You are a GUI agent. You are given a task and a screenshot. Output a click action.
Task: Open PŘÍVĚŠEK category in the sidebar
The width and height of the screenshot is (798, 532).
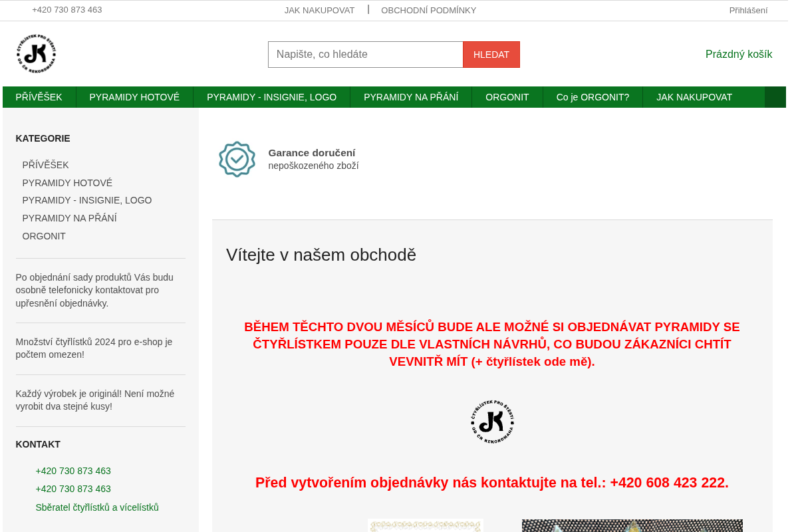46,165
